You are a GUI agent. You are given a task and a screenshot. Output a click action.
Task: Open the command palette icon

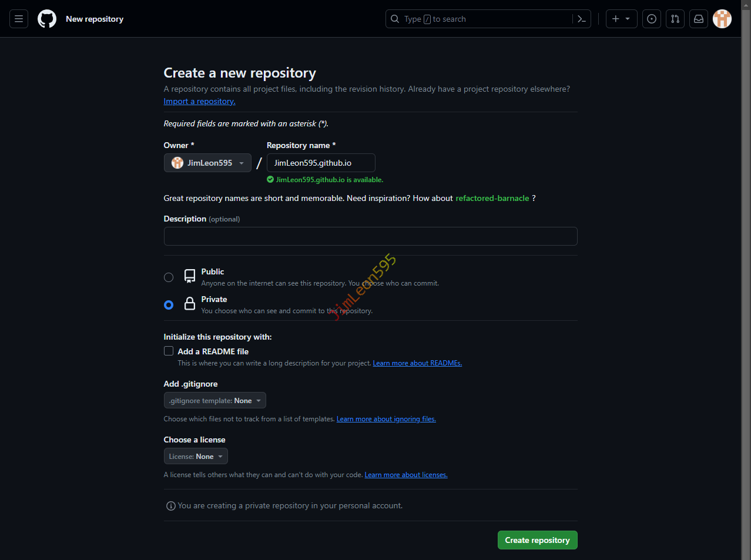pyautogui.click(x=581, y=19)
